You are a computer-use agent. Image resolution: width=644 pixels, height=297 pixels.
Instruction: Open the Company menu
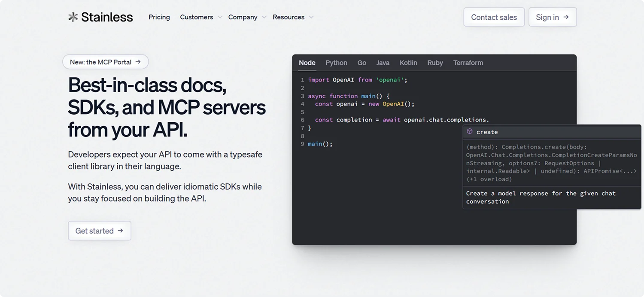click(243, 17)
